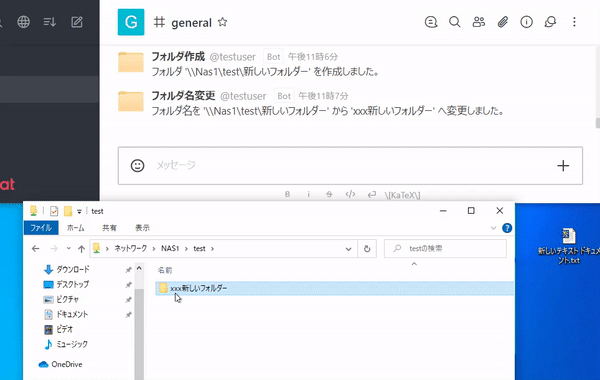Open the 共有 ribbon tab

coord(109,228)
